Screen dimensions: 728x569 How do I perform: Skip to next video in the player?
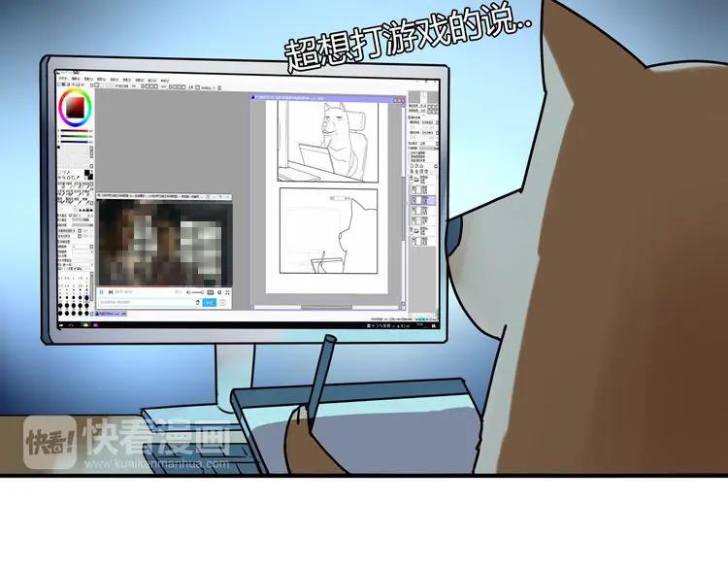(111, 291)
